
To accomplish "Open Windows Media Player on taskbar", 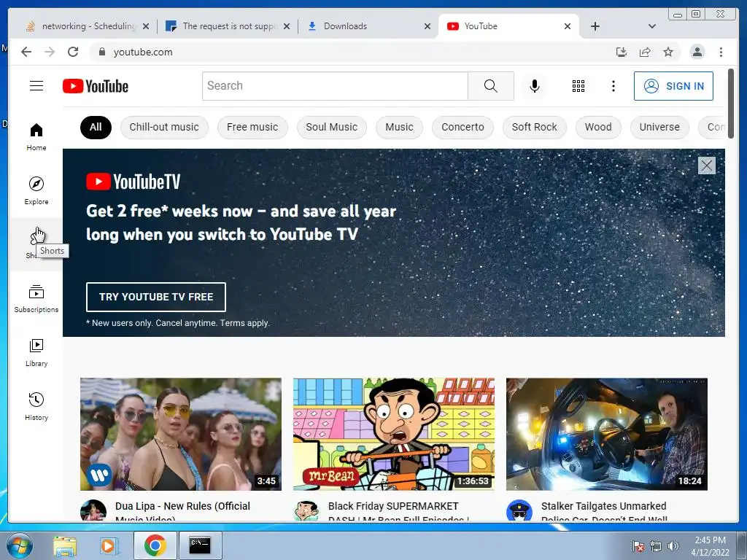I will 109,545.
